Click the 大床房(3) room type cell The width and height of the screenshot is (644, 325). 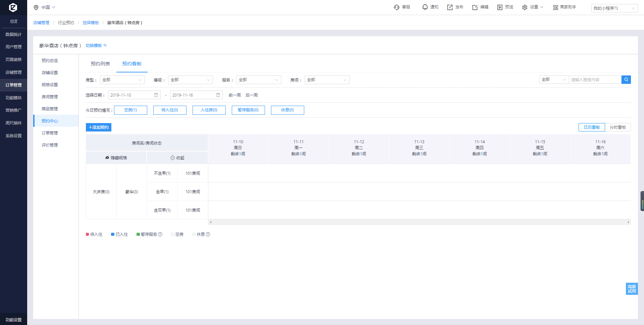(x=101, y=192)
